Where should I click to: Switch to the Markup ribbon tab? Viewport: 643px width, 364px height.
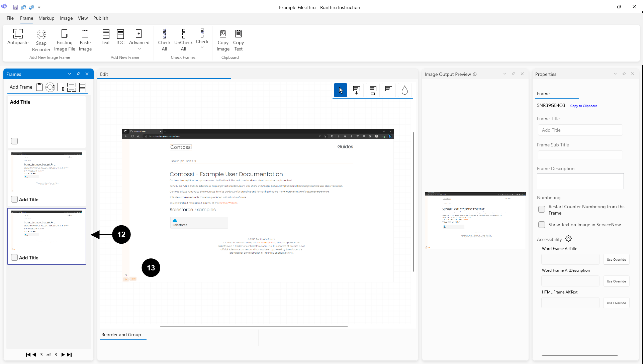coord(46,18)
